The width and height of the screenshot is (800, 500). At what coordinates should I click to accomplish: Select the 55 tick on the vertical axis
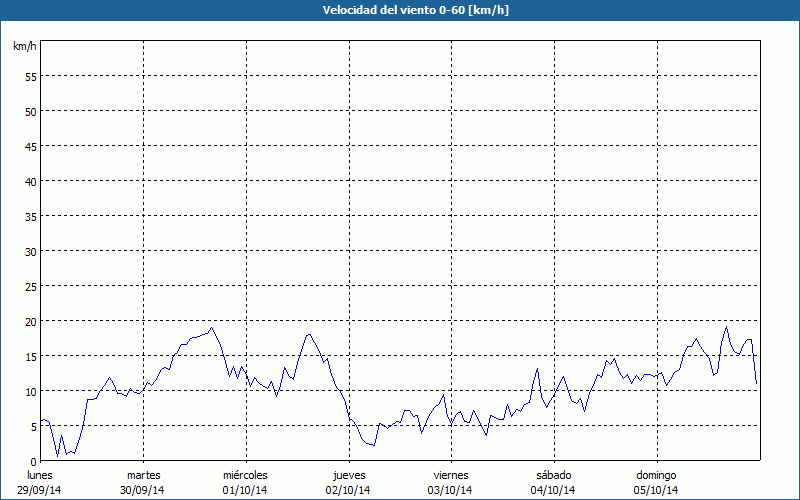[30, 76]
